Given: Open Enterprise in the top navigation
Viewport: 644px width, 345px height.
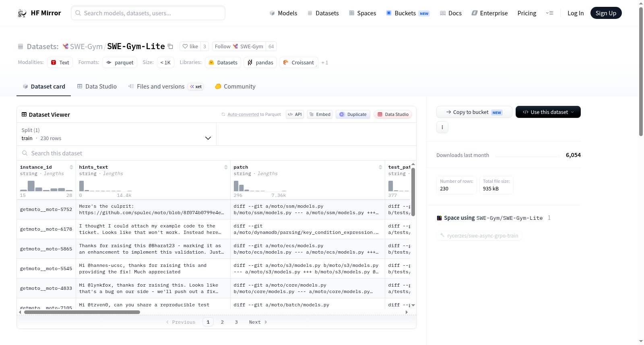Looking at the screenshot, I should (x=489, y=13).
